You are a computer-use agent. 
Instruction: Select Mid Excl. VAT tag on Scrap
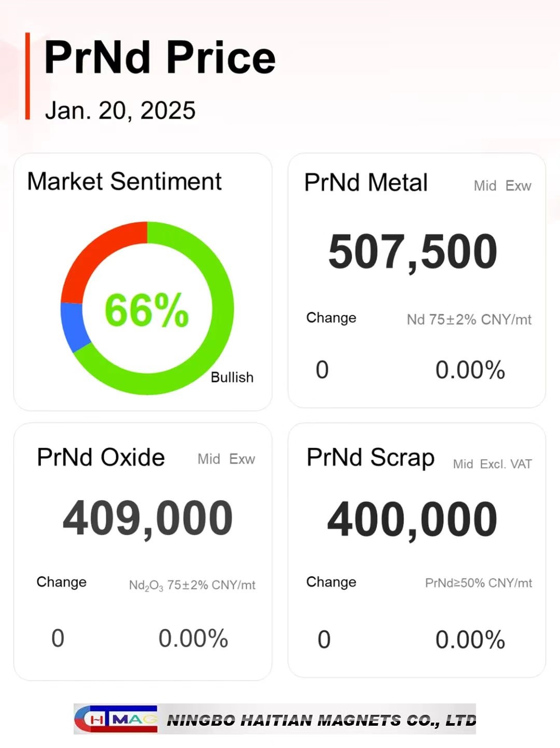click(493, 464)
